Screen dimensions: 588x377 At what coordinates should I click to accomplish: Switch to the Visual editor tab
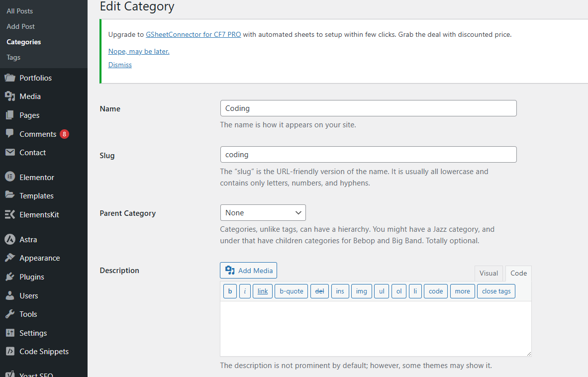point(489,273)
